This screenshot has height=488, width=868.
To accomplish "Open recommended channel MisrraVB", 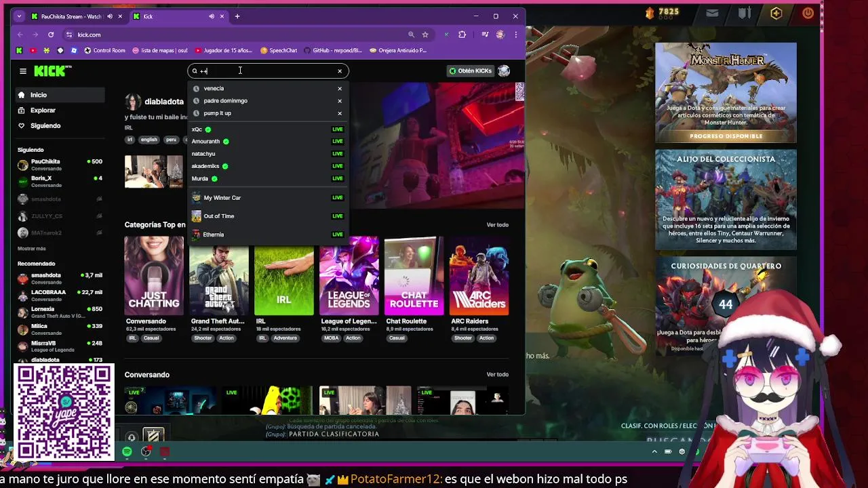I will (x=60, y=346).
